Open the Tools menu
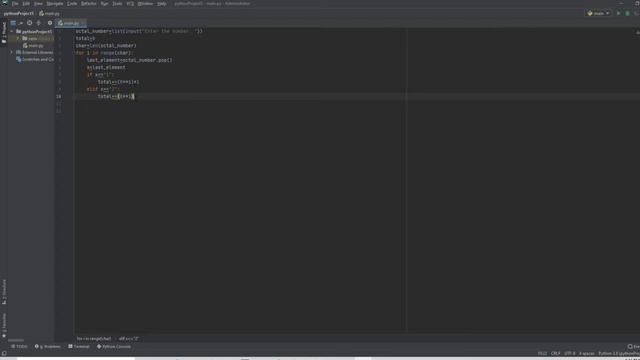 (117, 4)
